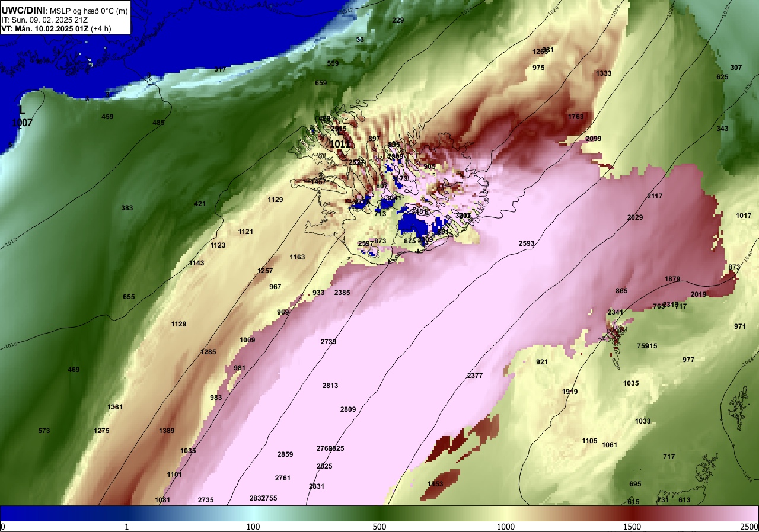
Task: Click the value 307 in the top right
Action: (x=736, y=68)
